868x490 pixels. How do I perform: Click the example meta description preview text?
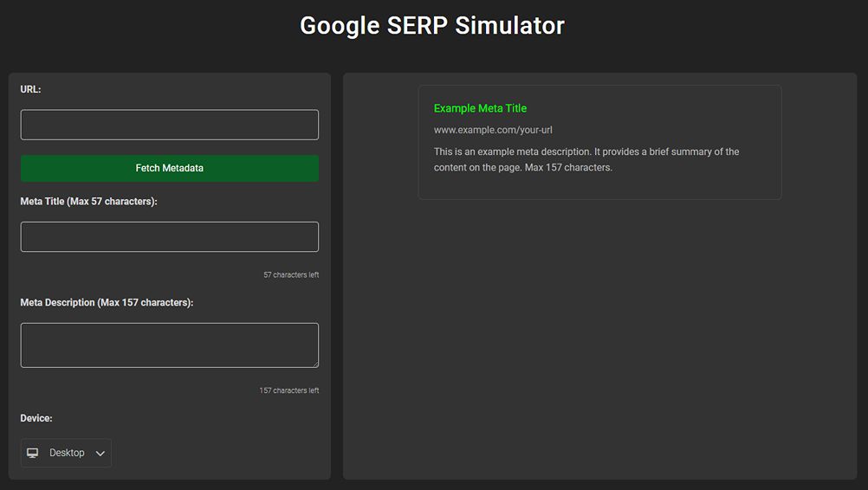(586, 159)
